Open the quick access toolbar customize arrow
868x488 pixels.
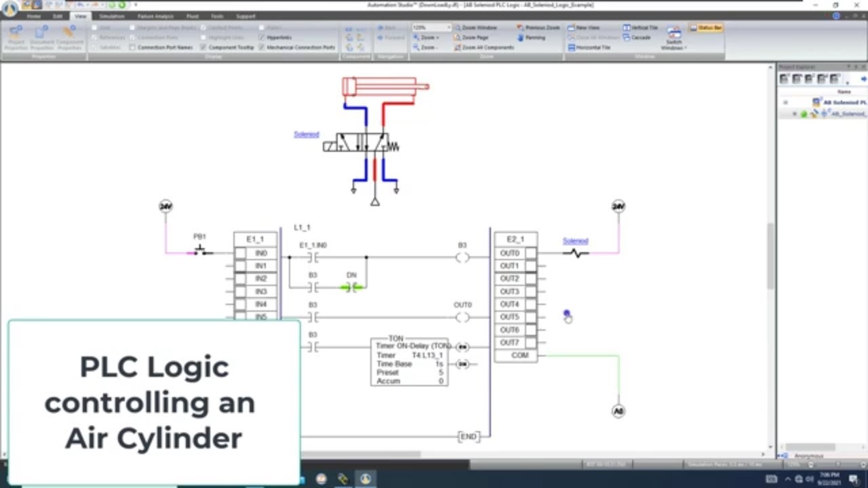(135, 5)
